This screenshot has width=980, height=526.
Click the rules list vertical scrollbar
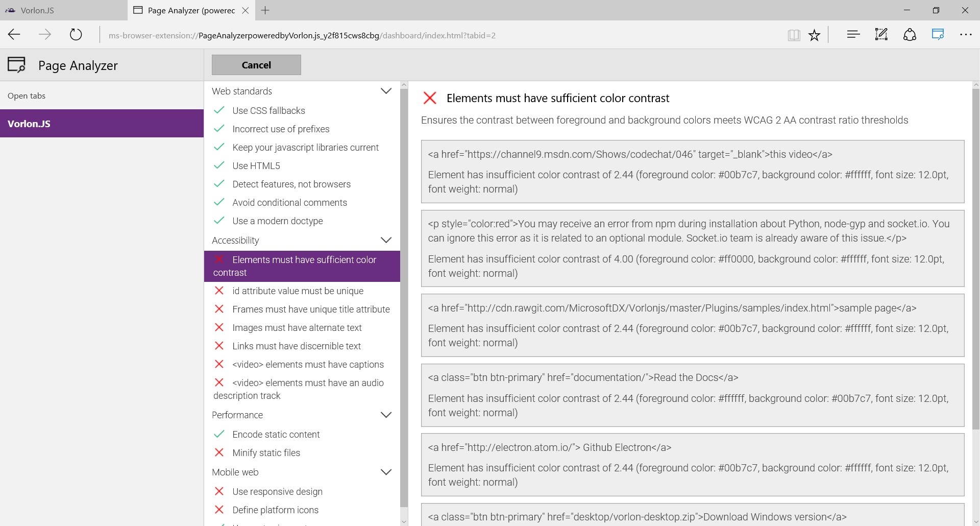click(x=404, y=296)
